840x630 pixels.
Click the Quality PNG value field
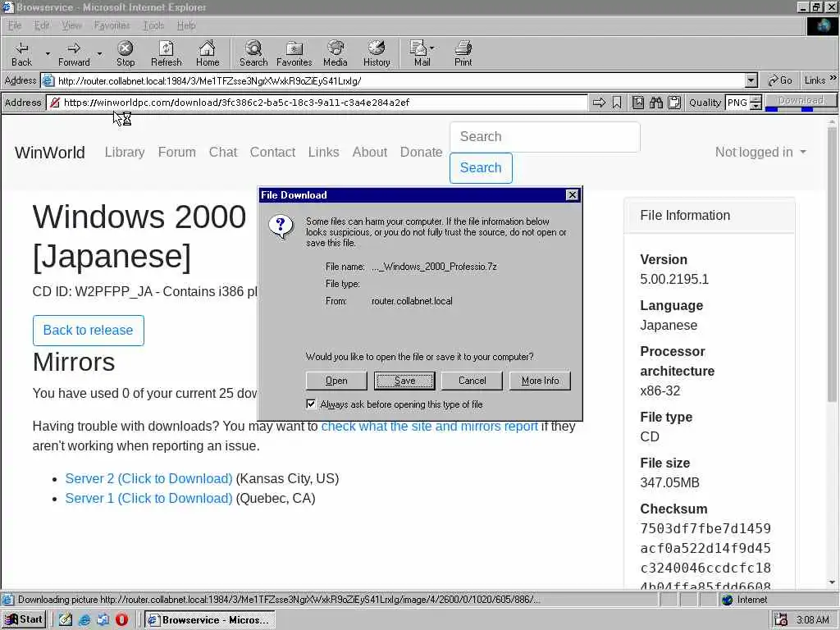[737, 103]
